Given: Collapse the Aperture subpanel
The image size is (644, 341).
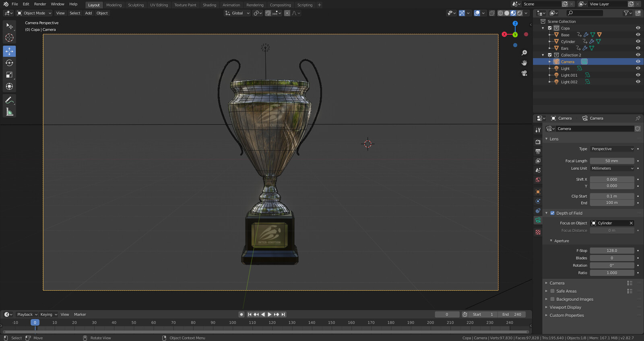Looking at the screenshot, I should (561, 241).
